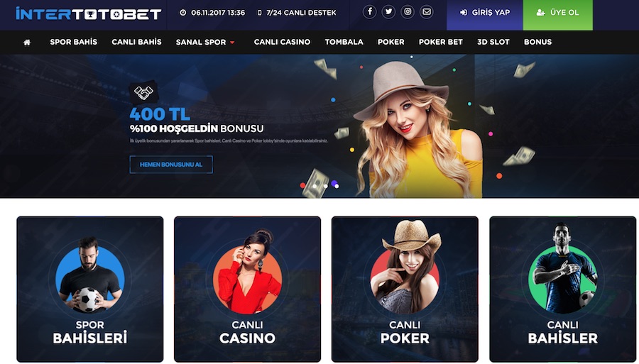This screenshot has width=639, height=364.
Task: Click the home icon in navigation bar
Action: [x=27, y=43]
